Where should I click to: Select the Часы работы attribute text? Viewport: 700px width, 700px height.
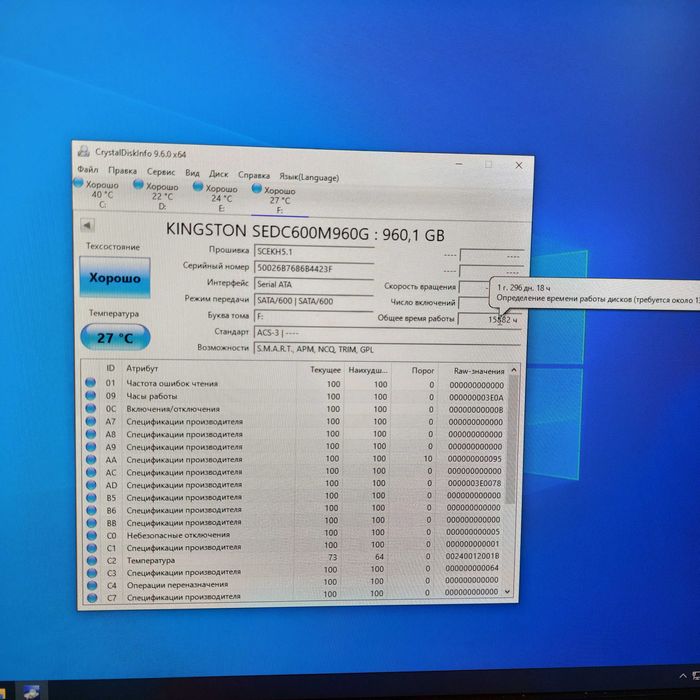(152, 396)
